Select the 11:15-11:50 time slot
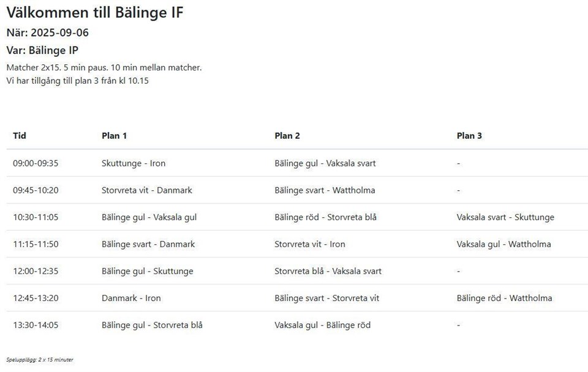The height and width of the screenshot is (372, 588). (36, 244)
